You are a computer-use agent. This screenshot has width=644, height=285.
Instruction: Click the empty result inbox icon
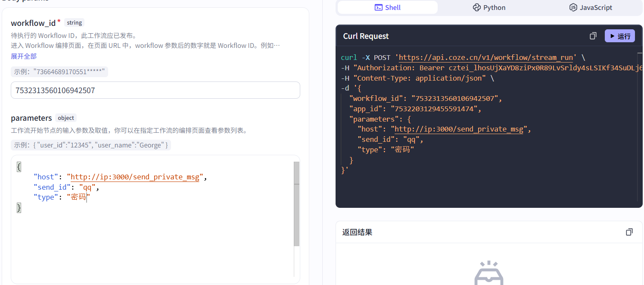pyautogui.click(x=489, y=274)
